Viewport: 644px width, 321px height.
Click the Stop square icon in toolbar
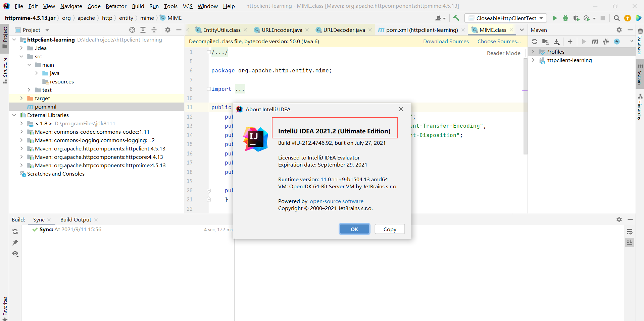[x=603, y=18]
